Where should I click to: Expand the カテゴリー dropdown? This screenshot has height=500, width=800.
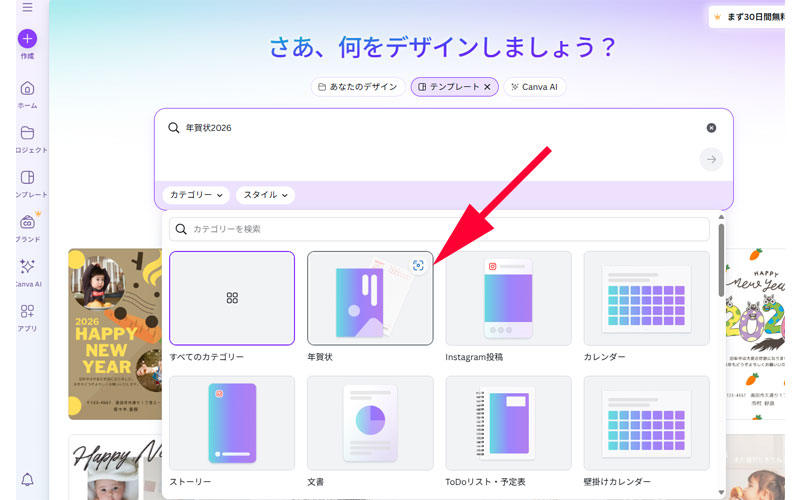coord(196,195)
